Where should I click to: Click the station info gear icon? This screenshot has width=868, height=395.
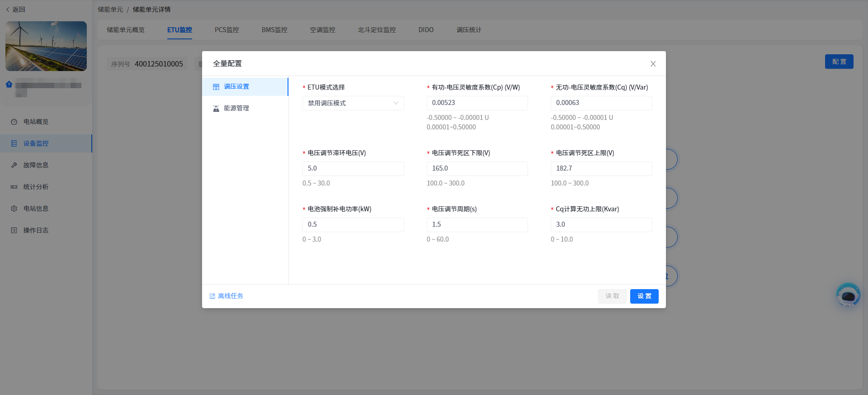[14, 209]
